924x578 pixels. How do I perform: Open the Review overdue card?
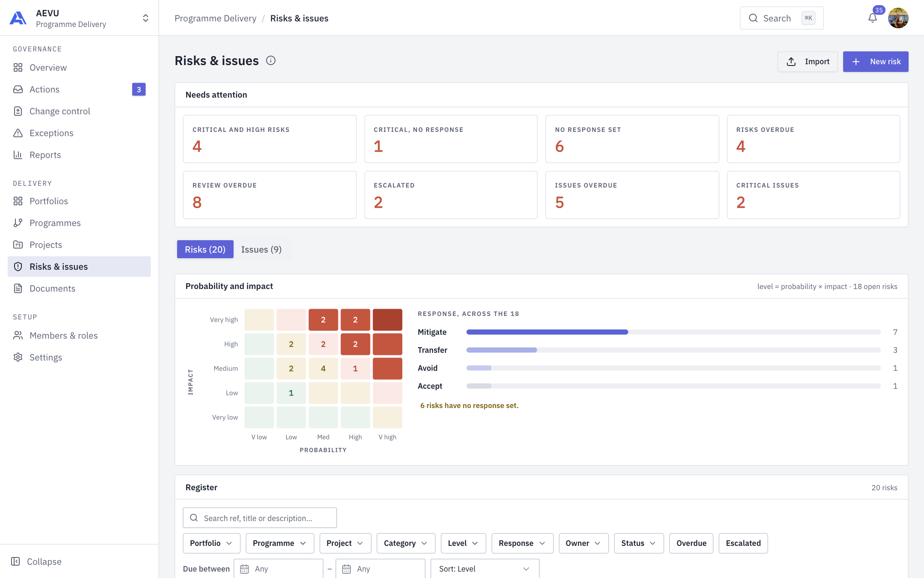tap(269, 195)
